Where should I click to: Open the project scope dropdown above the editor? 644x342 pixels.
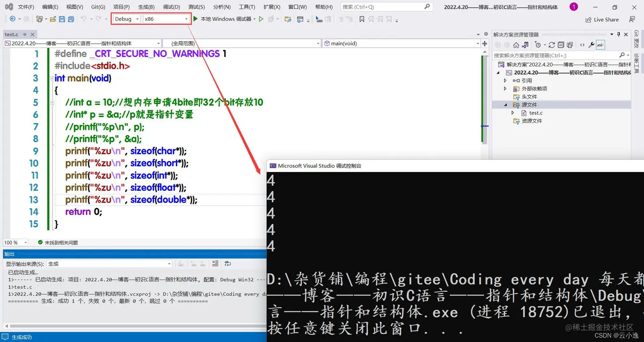pyautogui.click(x=82, y=43)
